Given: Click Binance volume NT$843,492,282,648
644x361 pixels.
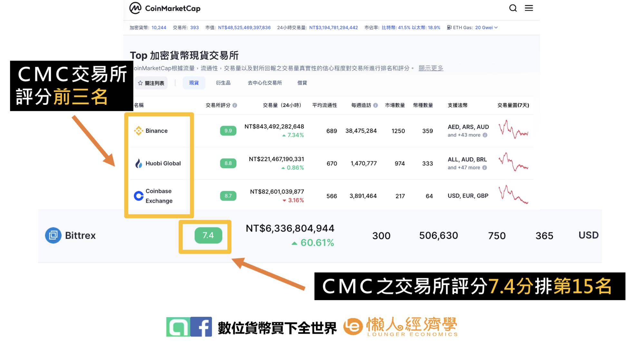Looking at the screenshot, I should pos(274,126).
